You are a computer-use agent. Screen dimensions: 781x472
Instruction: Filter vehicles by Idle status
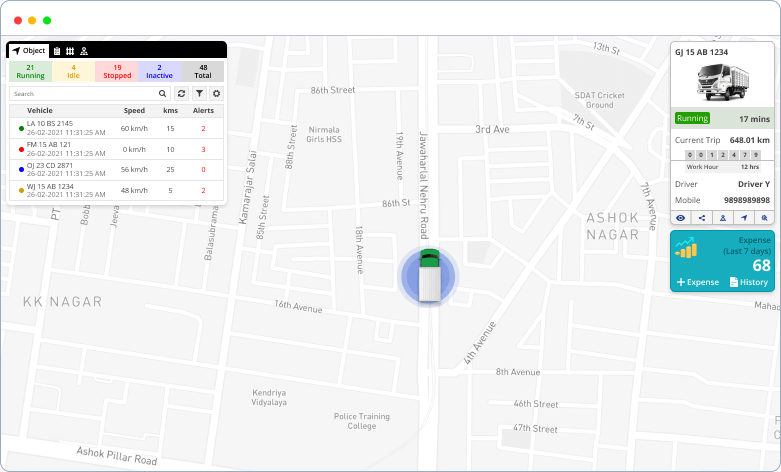coord(73,71)
